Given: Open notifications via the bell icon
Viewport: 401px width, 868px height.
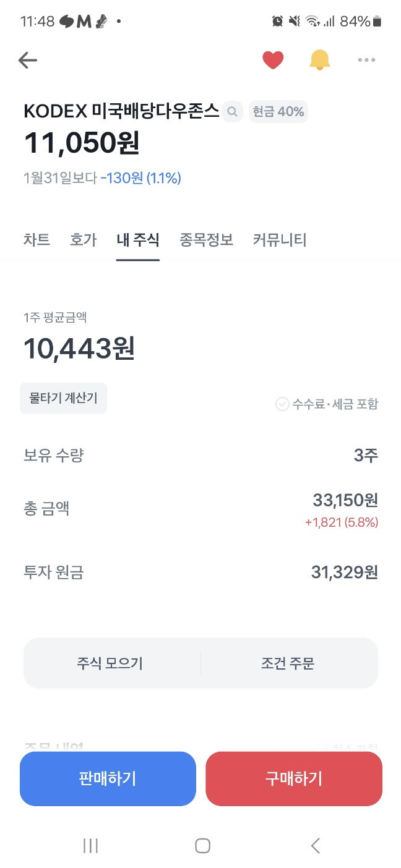Looking at the screenshot, I should click(319, 60).
